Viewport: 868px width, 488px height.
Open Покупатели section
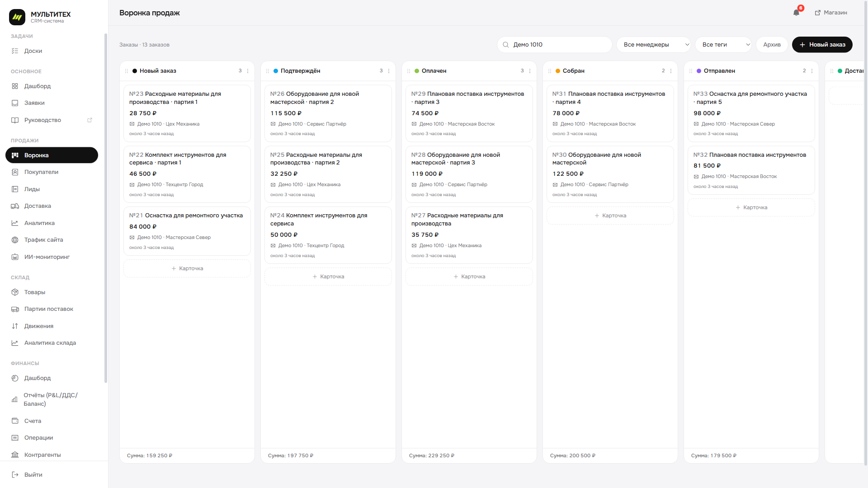(52, 172)
